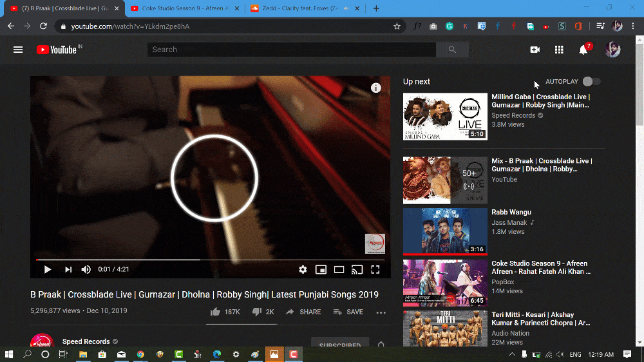Open YouTube account avatar menu
The width and height of the screenshot is (644, 362).
coord(612,50)
